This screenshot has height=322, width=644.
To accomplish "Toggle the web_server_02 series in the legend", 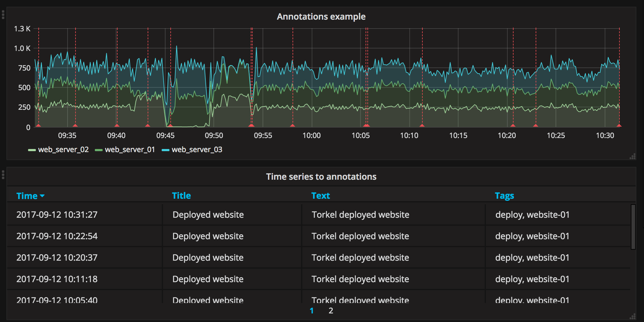I will tap(63, 150).
